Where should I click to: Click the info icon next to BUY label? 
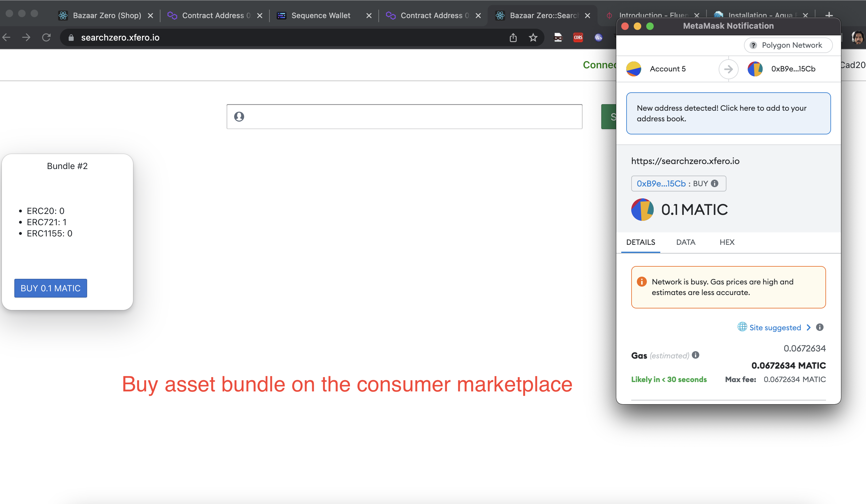(715, 183)
